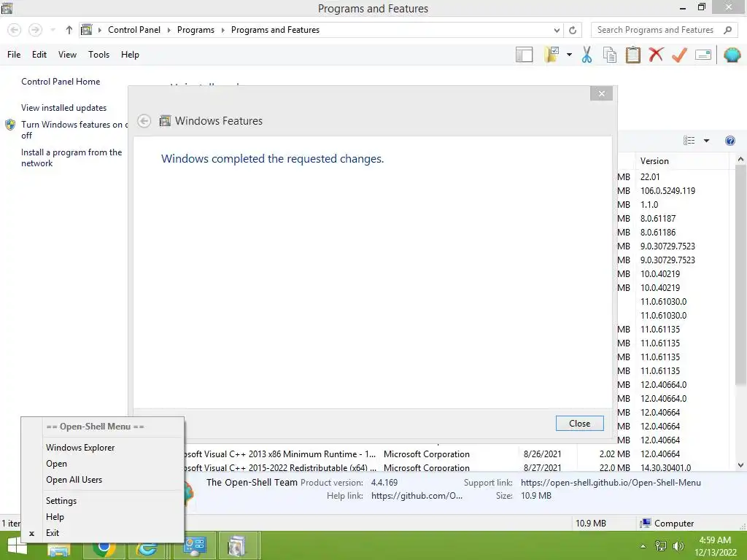Click the Open-Shell settings shell icon
The image size is (747, 560).
(732, 55)
